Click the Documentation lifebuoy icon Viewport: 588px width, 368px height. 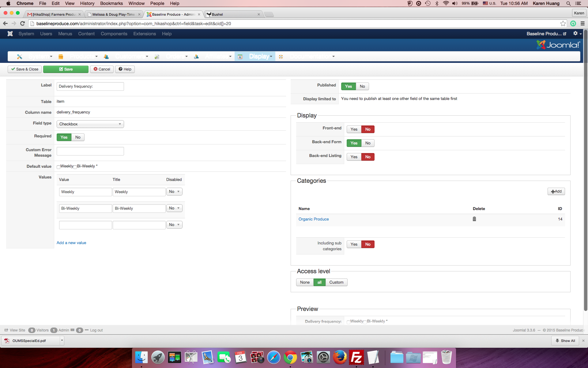(x=281, y=57)
